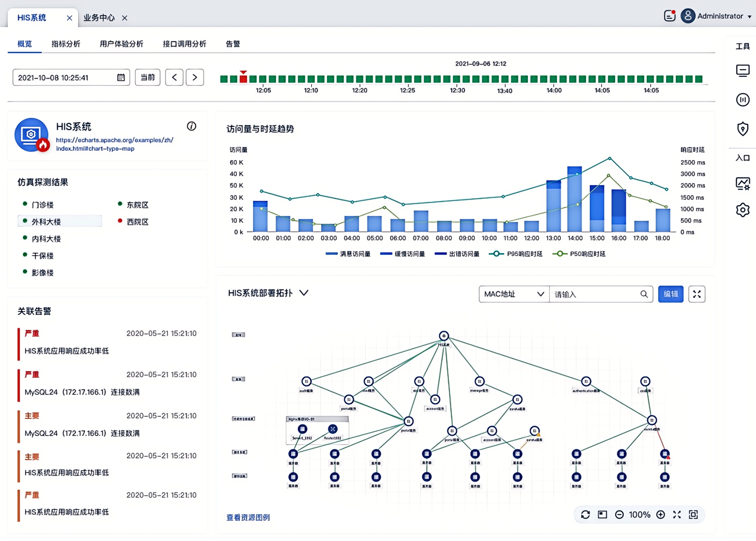Screen dimensions: 756x541
Task: Fit topology to screen icon
Action: tap(693, 515)
